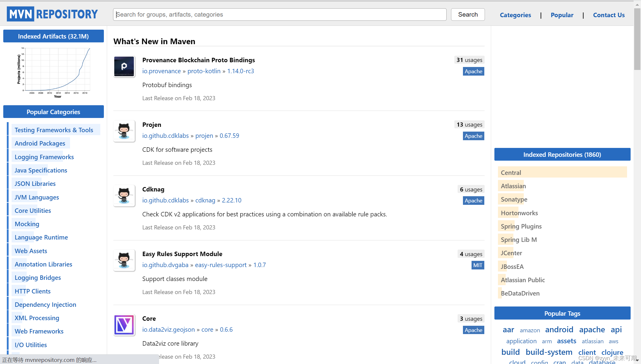Open Language Runtime category

point(41,237)
